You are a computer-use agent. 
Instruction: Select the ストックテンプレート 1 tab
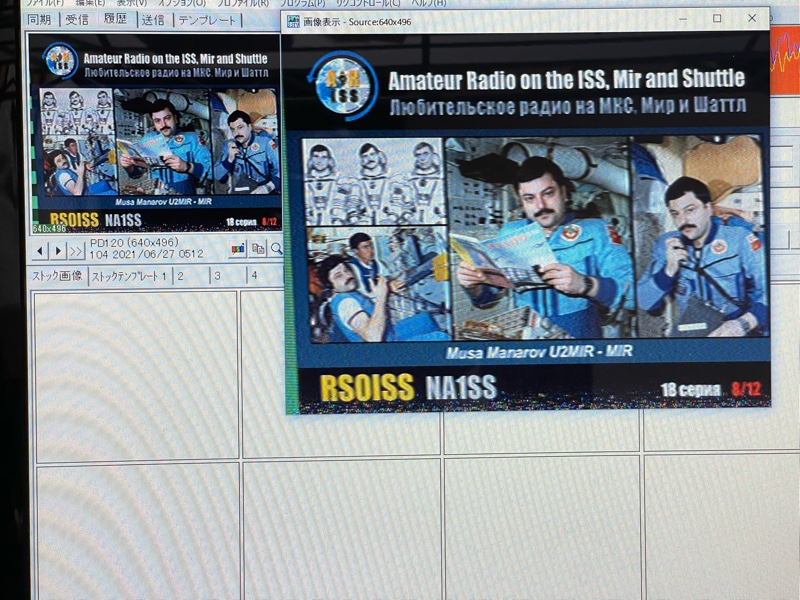pyautogui.click(x=129, y=277)
